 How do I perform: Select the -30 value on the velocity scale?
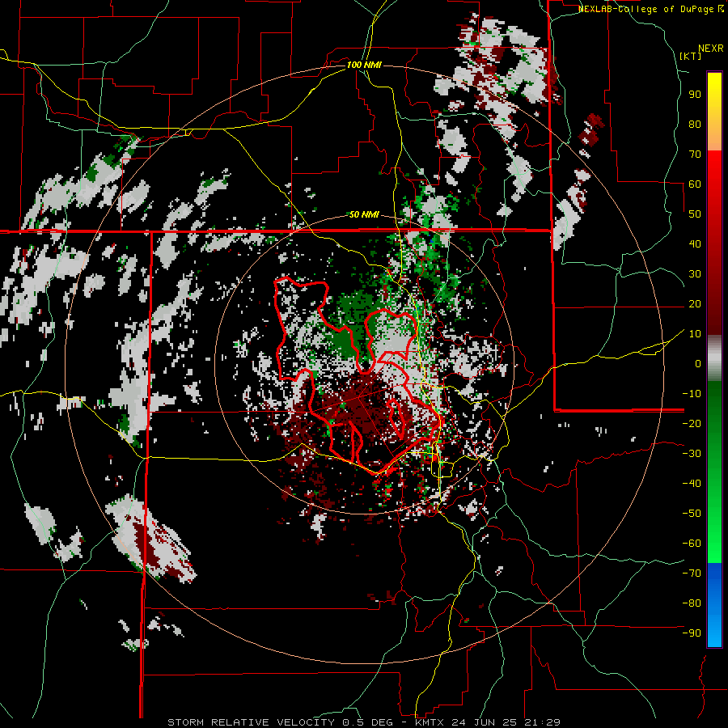click(x=692, y=454)
